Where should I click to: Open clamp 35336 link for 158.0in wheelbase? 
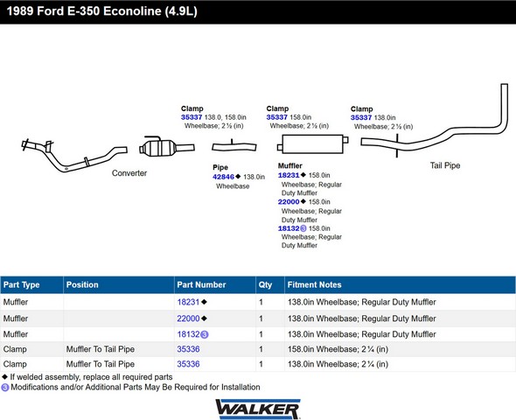188,349
